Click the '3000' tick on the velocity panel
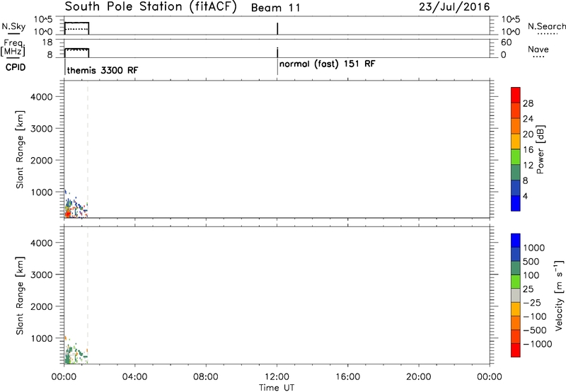Viewport: 566px width, 392px height. click(41, 275)
